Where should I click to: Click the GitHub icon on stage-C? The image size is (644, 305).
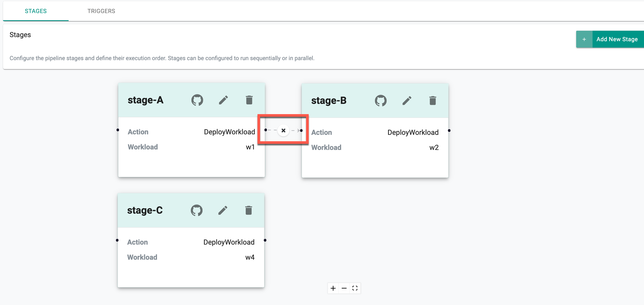197,210
